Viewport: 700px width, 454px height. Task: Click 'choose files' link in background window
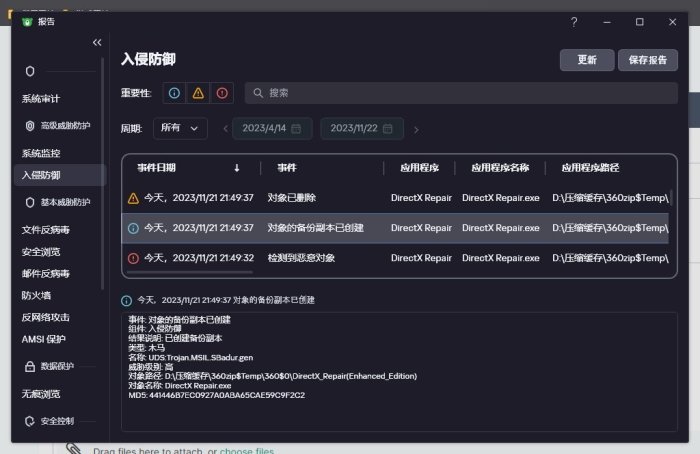click(x=246, y=450)
